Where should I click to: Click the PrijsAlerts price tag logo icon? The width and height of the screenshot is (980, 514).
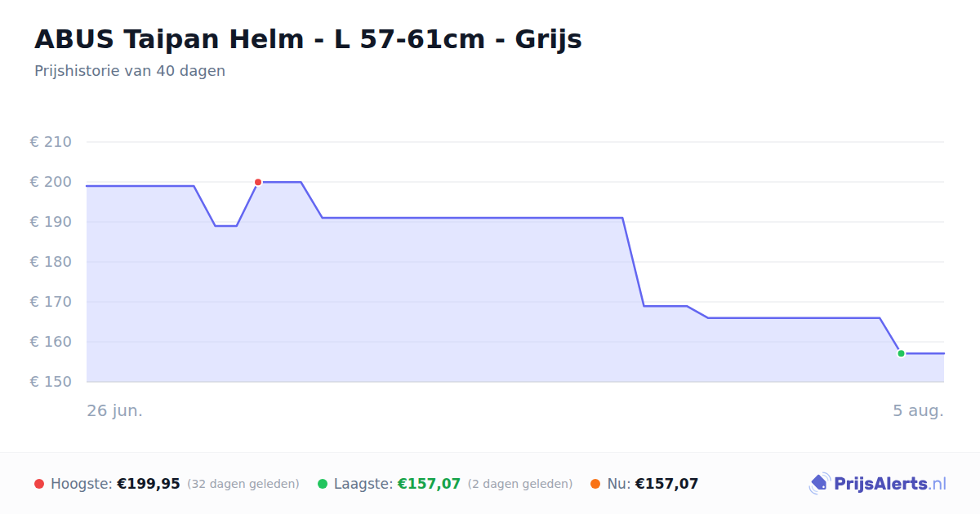819,483
